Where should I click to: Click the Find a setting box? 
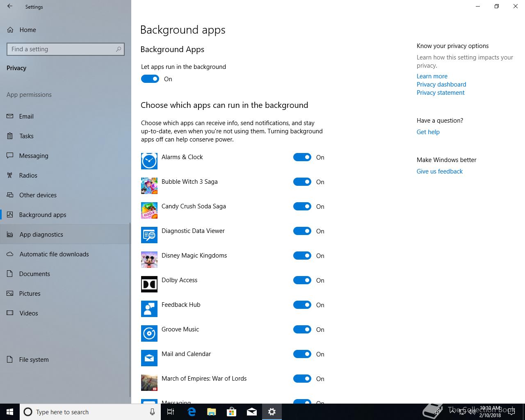66,49
